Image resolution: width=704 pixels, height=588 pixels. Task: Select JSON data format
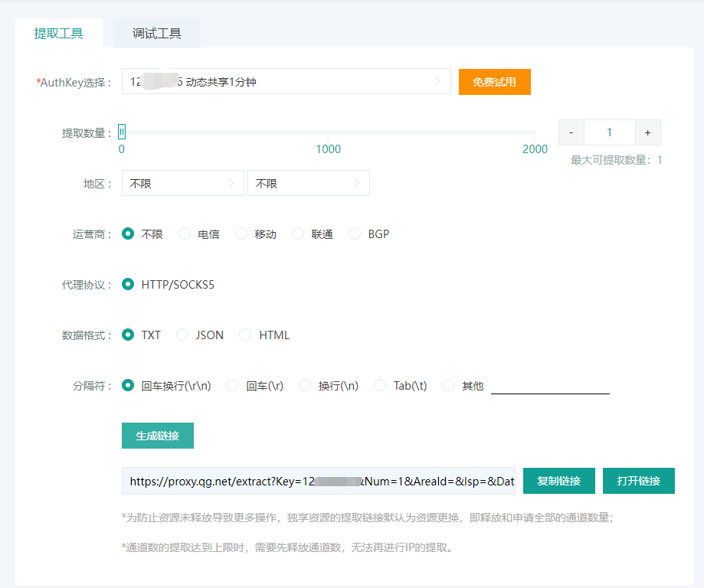[182, 335]
